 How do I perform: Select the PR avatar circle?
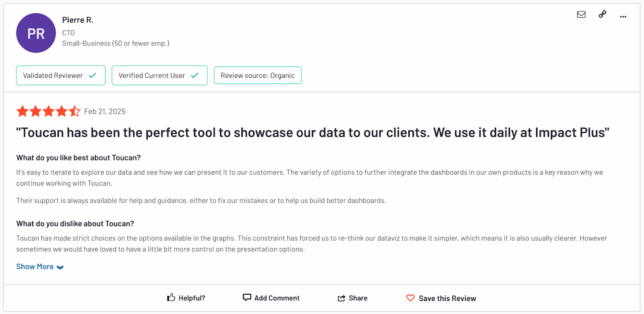(36, 33)
